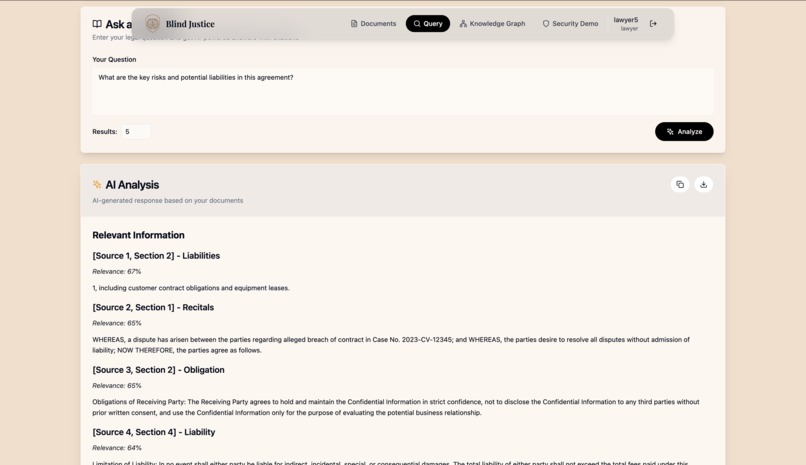Select the 'Relevant Information' heading
The height and width of the screenshot is (465, 806).
tap(138, 235)
